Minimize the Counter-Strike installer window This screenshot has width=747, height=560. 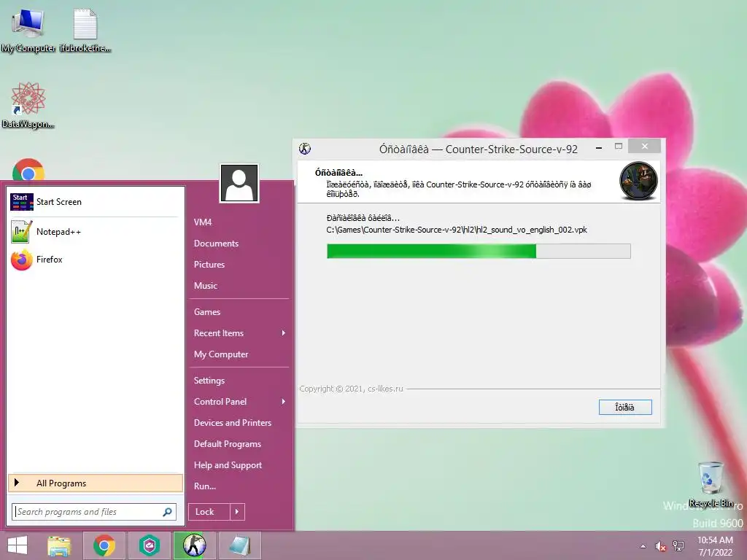(599, 148)
